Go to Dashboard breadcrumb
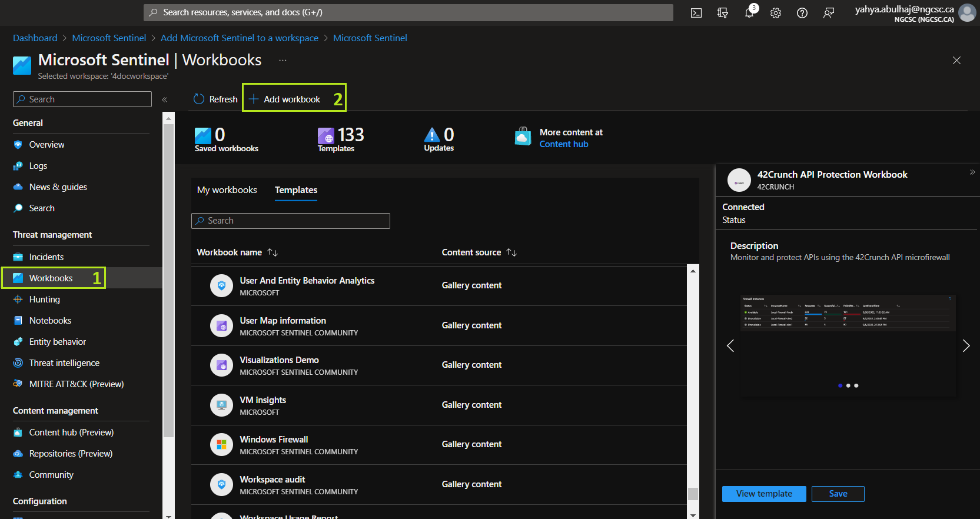The image size is (980, 519). pyautogui.click(x=35, y=38)
